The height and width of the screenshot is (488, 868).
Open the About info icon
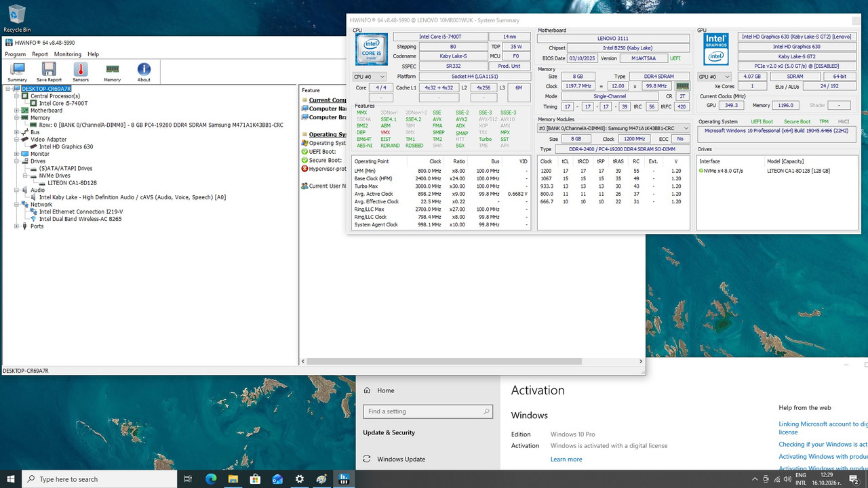144,72
